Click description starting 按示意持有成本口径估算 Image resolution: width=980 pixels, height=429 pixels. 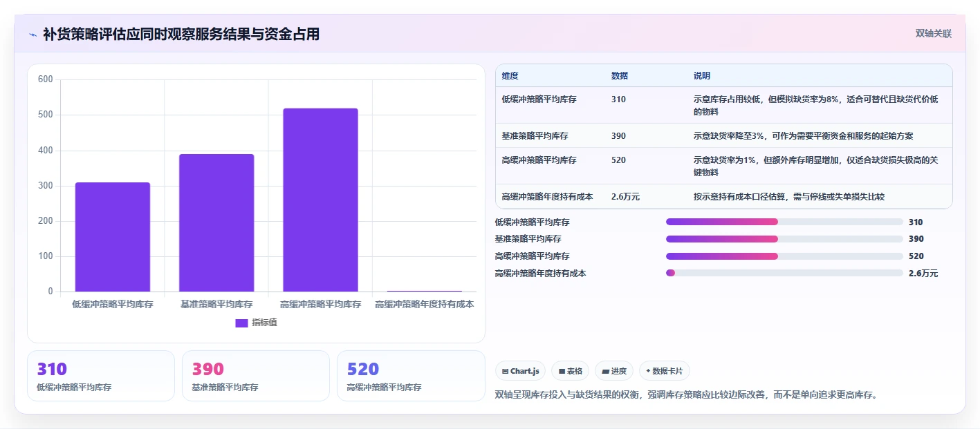coord(789,197)
